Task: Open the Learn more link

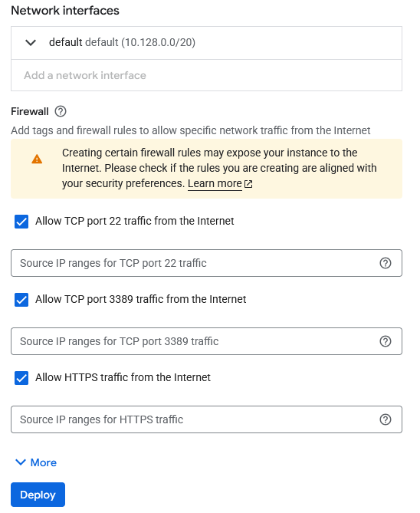Action: (x=215, y=183)
